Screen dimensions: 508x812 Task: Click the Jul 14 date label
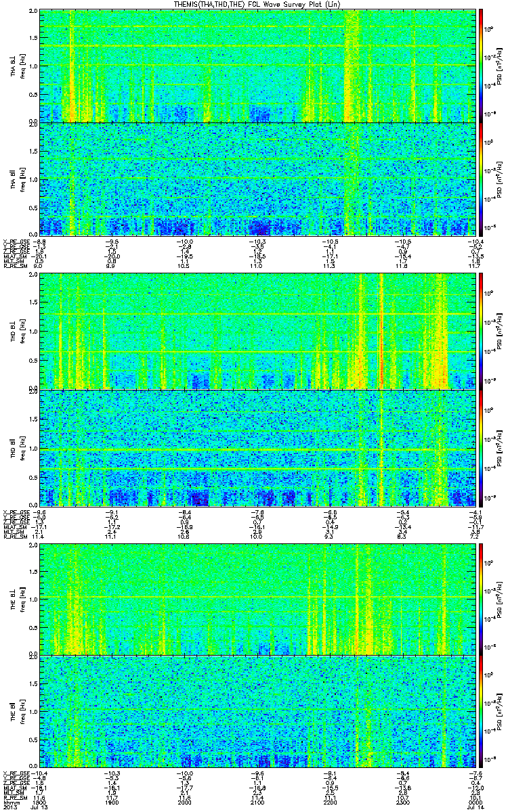(474, 807)
